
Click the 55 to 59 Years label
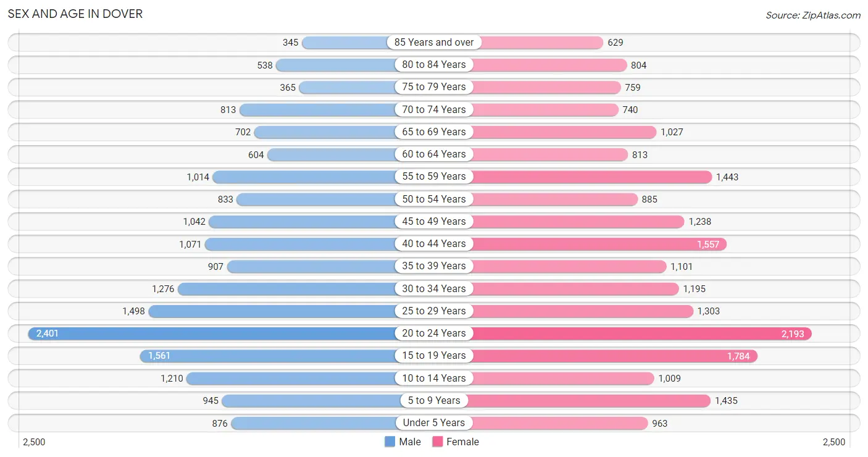(434, 177)
